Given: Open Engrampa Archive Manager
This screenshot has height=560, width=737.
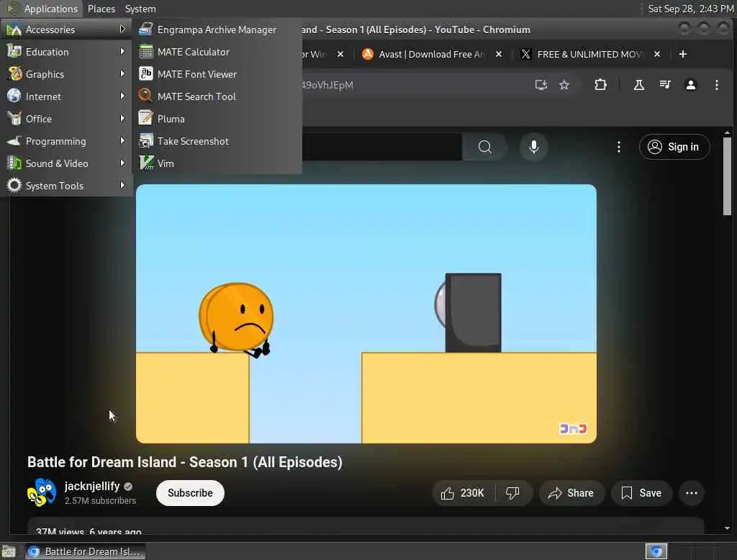Looking at the screenshot, I should pyautogui.click(x=217, y=30).
